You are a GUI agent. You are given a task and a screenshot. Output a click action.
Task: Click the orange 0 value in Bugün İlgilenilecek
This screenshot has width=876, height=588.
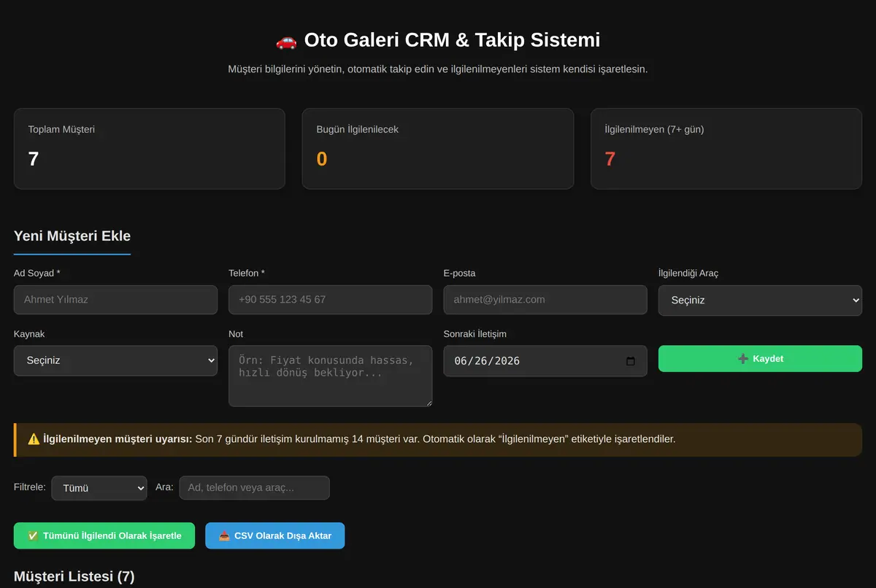322,159
